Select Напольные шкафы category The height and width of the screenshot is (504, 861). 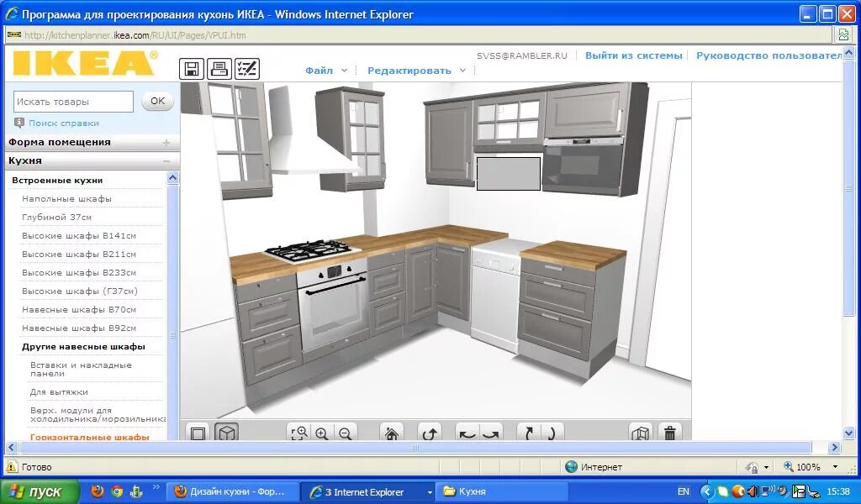point(66,198)
